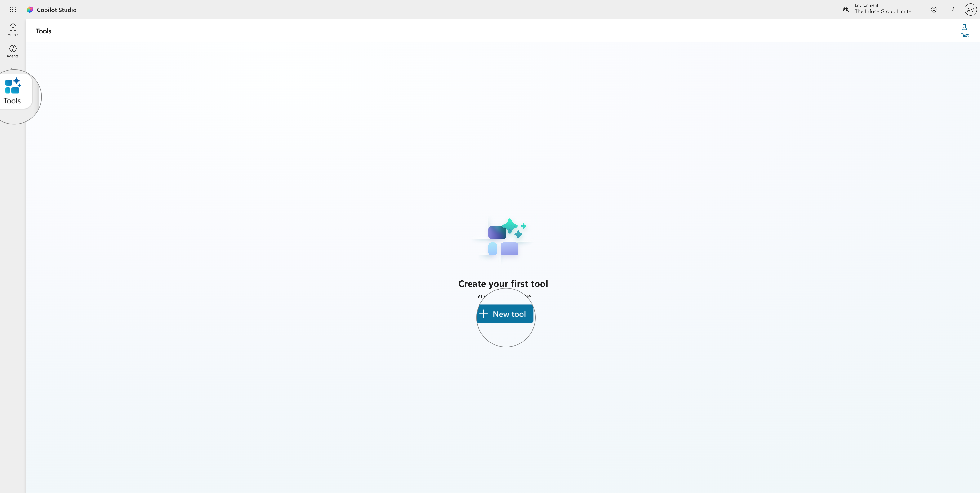Select Tools in the left sidebar
Image resolution: width=980 pixels, height=493 pixels.
click(x=13, y=91)
